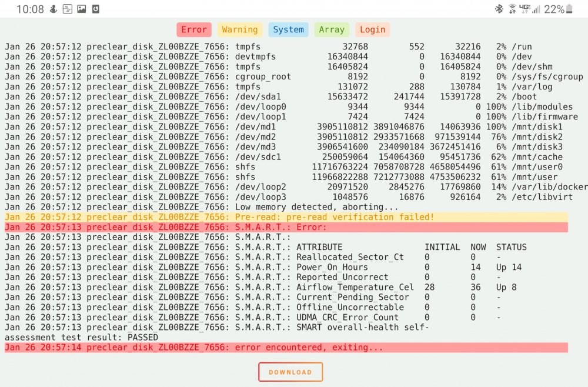Click the 'assessment test result: PASSED' text
The image size is (588, 387).
81,338
